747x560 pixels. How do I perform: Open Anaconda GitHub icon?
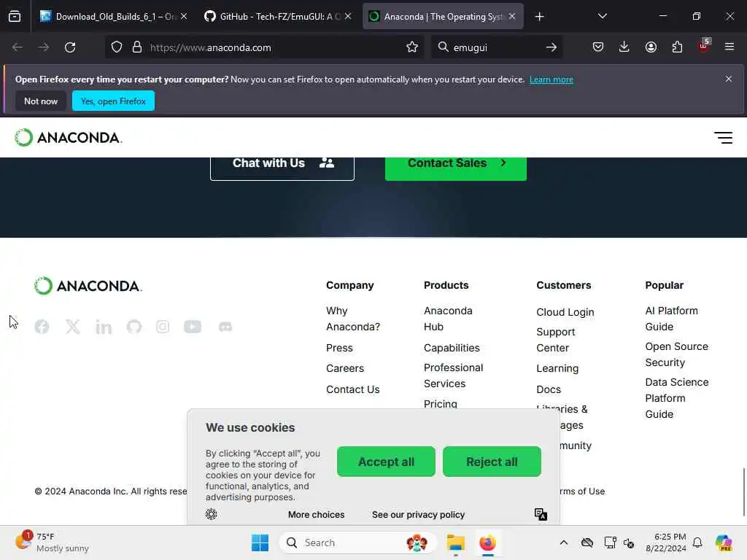click(134, 327)
